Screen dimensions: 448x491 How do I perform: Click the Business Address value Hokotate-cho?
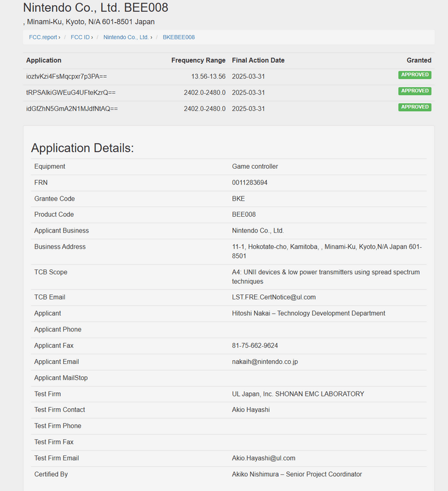click(326, 252)
